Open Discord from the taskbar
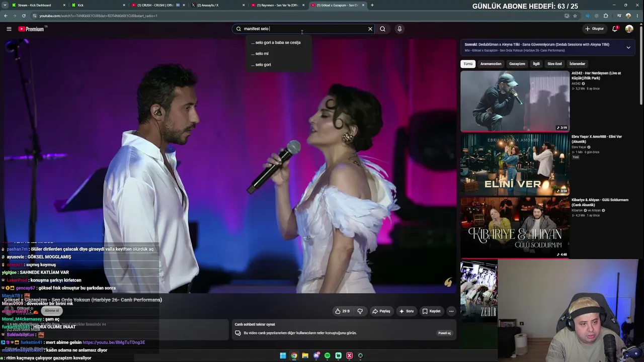Image resolution: width=644 pixels, height=362 pixels. pyautogui.click(x=316, y=356)
